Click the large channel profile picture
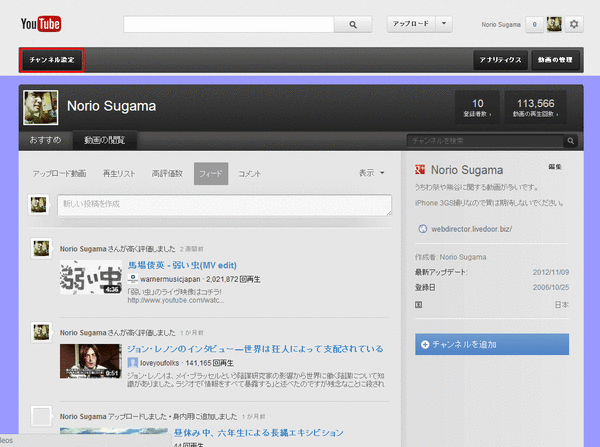The height and width of the screenshot is (447, 600). [41, 108]
